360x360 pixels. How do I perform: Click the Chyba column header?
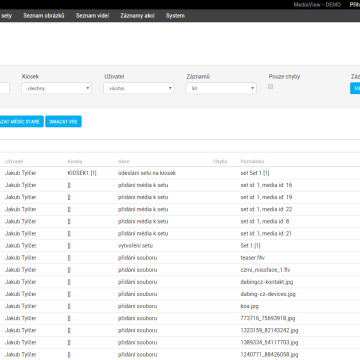[220, 162]
